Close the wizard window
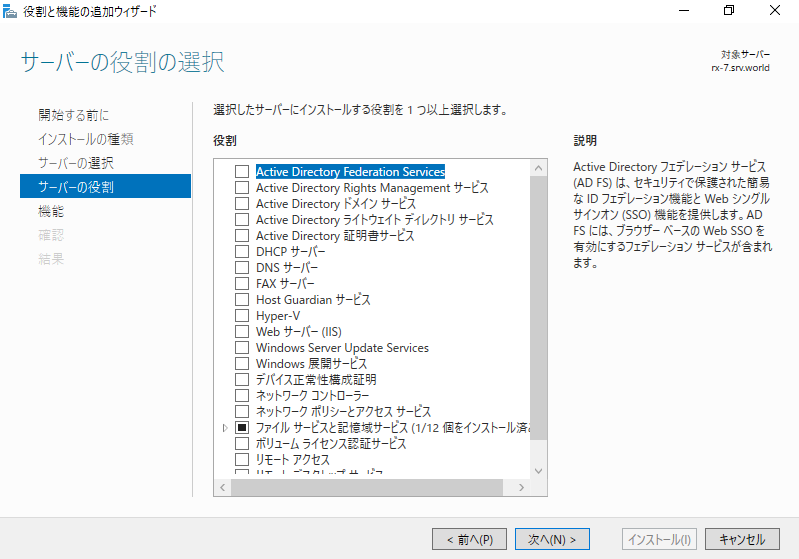The width and height of the screenshot is (799, 559). [x=775, y=11]
